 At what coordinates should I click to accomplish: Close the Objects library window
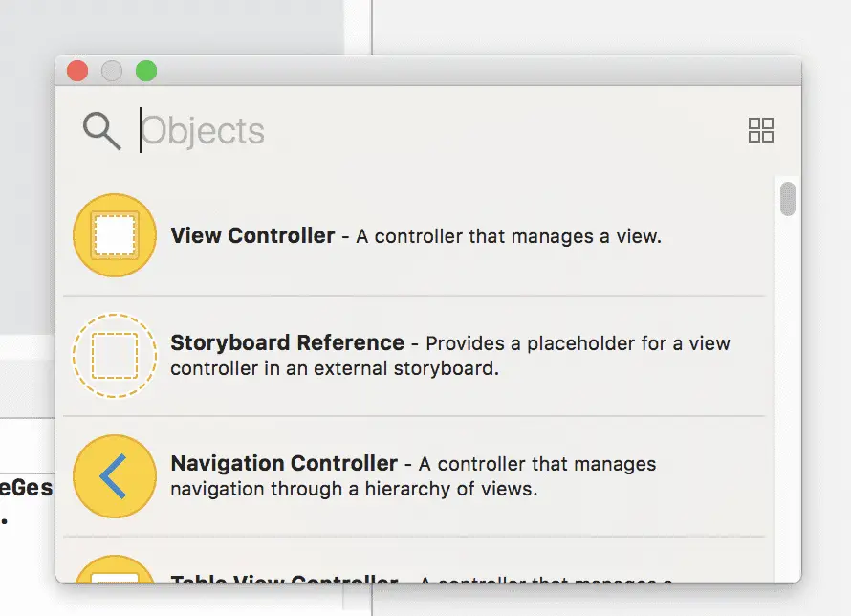pyautogui.click(x=77, y=71)
